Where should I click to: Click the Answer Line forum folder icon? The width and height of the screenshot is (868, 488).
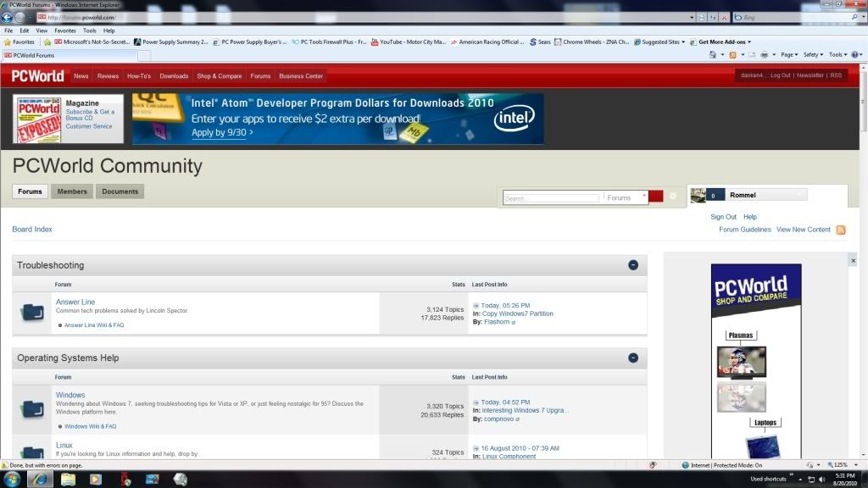click(32, 313)
